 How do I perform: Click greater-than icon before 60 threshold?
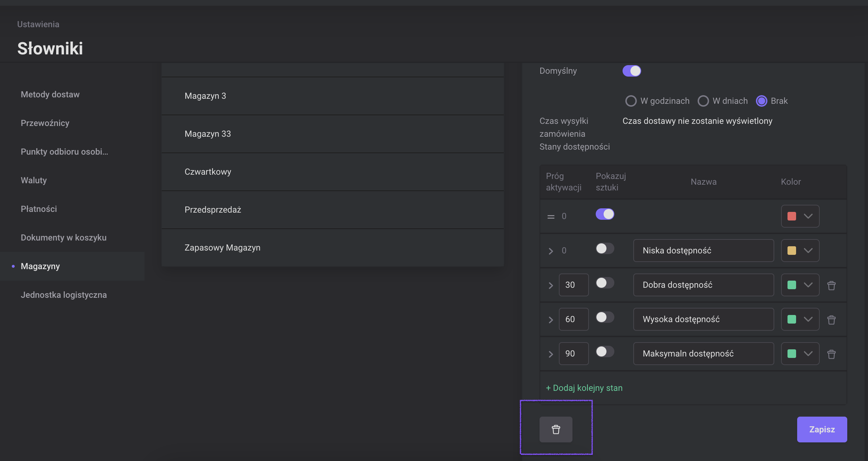(551, 320)
